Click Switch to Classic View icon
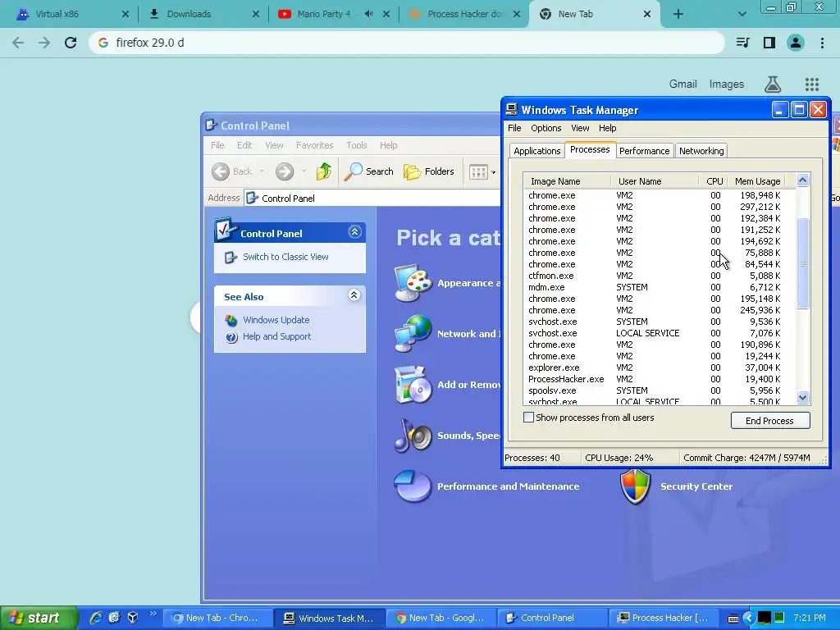Screen dimensions: 840x630 [x=231, y=257]
